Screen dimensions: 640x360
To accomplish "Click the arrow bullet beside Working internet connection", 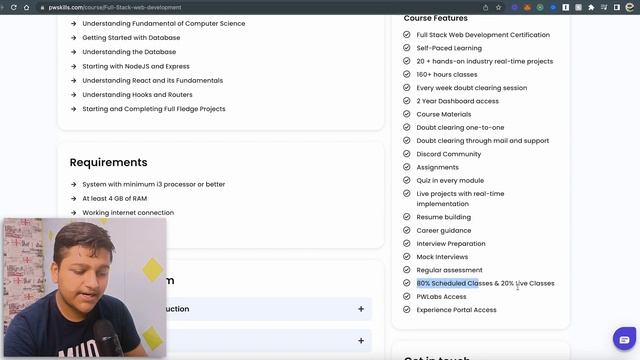I will (73, 213).
